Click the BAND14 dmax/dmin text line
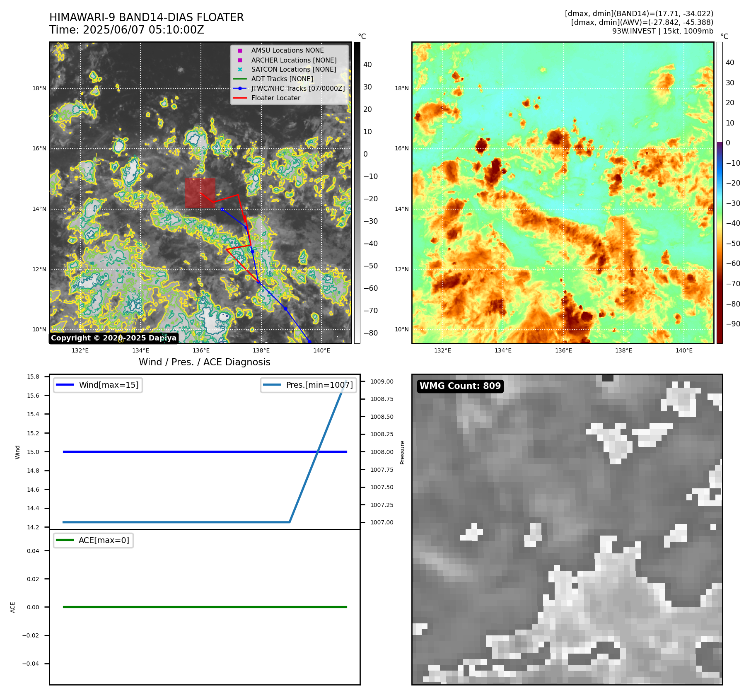 [x=639, y=14]
